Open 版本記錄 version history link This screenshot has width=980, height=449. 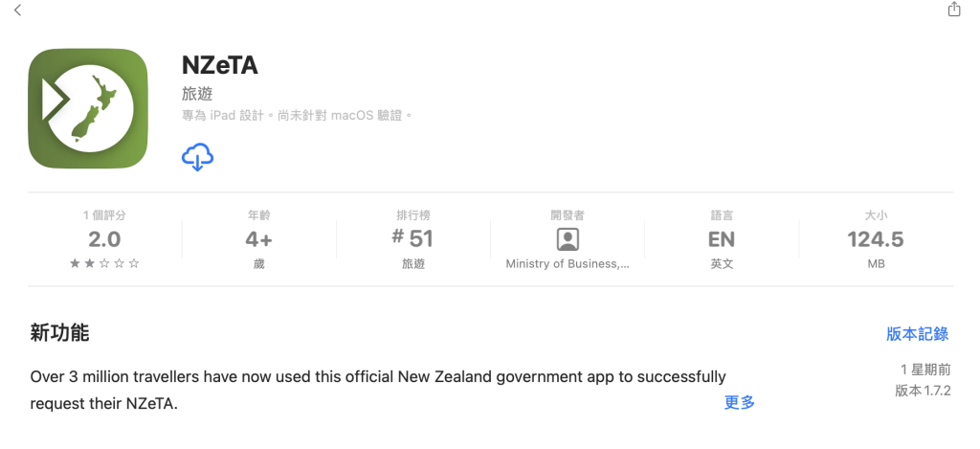(x=918, y=334)
